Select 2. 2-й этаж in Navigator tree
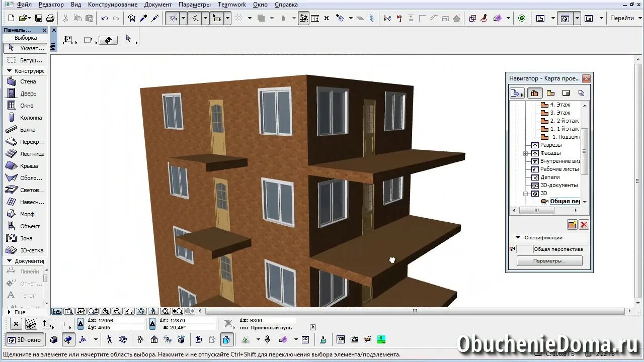This screenshot has height=362, width=644. point(560,121)
